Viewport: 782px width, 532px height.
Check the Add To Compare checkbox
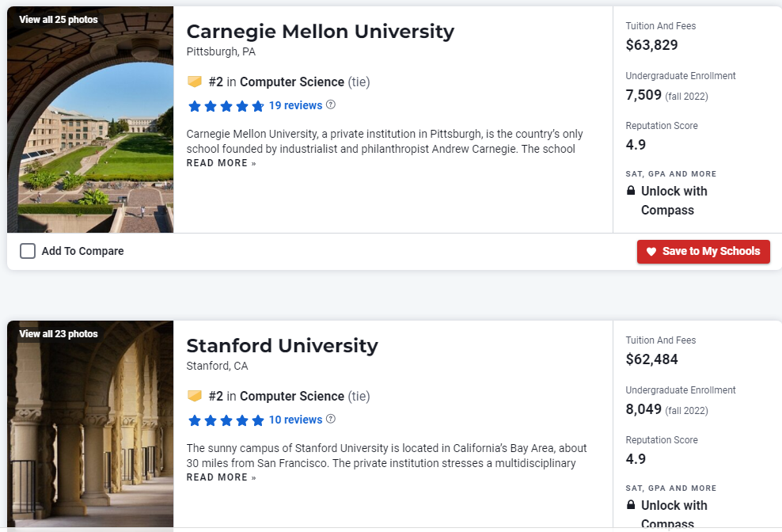point(28,251)
